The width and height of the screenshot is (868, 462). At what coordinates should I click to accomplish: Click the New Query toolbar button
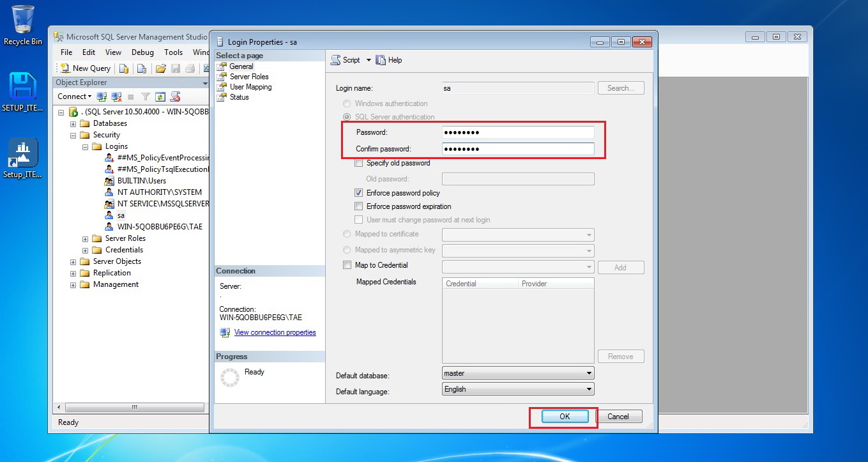pyautogui.click(x=86, y=68)
